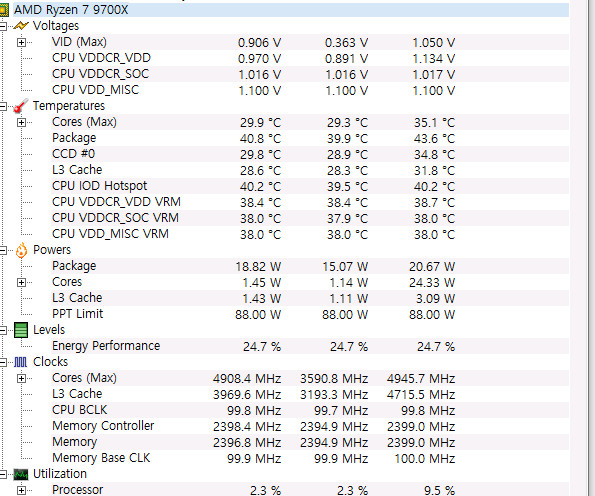Select the CPU IOD Hotspot row
Image resolution: width=595 pixels, height=496 pixels.
(x=310, y=186)
